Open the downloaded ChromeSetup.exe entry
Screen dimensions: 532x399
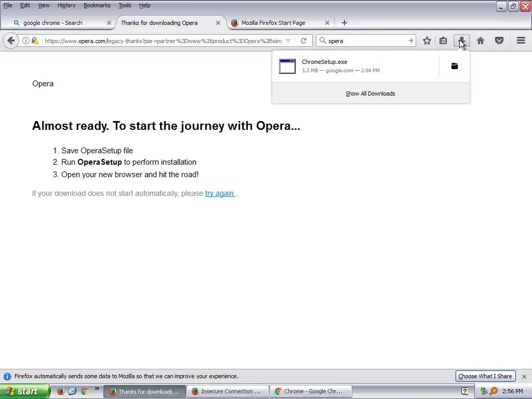[355, 66]
